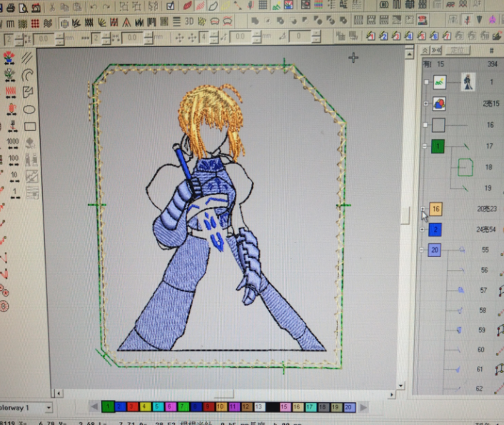Select the rectangle shape tool
The height and width of the screenshot is (425, 504).
(x=30, y=126)
